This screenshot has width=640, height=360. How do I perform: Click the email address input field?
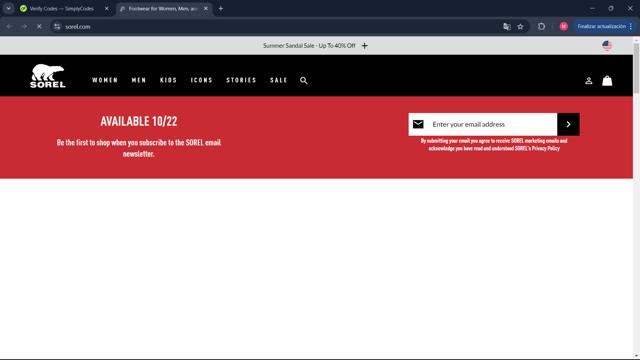coord(482,124)
